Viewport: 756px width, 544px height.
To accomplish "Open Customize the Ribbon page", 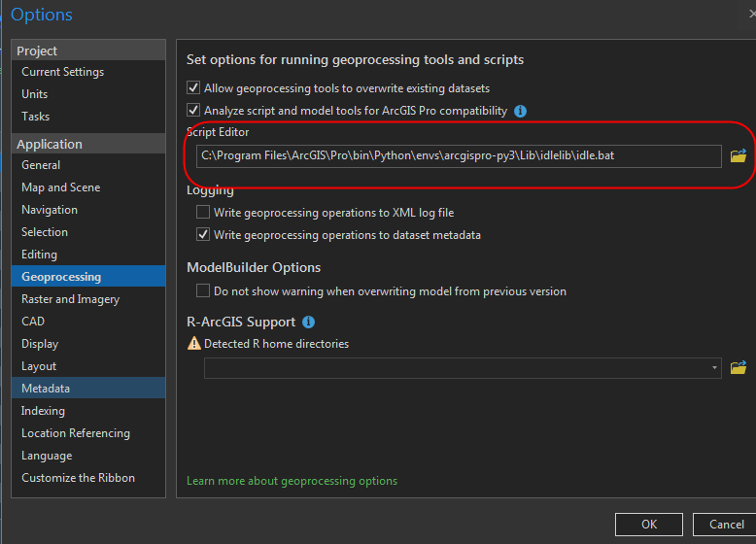I will 78,478.
